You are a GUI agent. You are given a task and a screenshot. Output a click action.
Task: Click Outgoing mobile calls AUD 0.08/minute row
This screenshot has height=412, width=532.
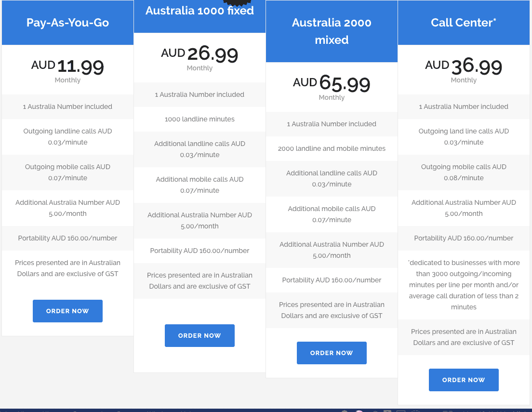[x=464, y=172]
